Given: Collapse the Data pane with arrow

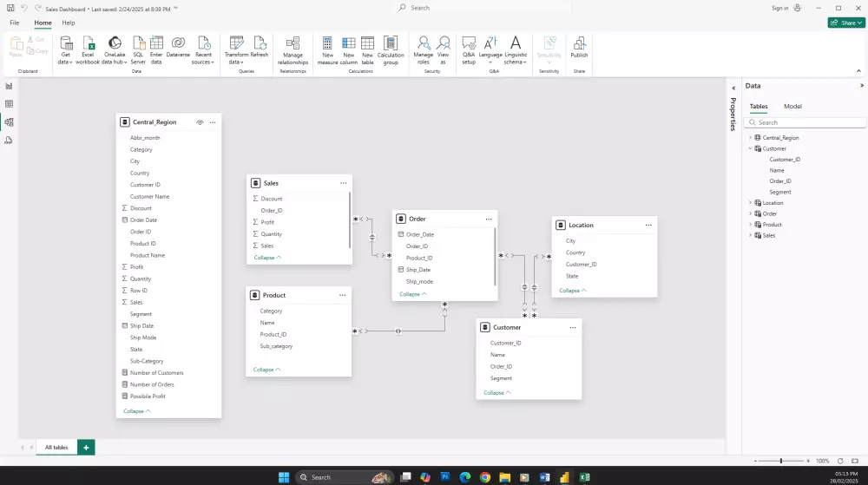Looking at the screenshot, I should coord(861,86).
